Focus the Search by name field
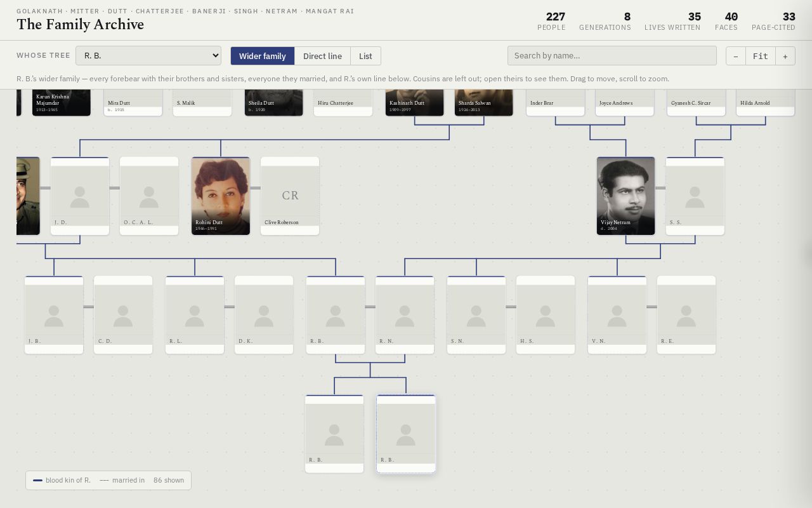Image resolution: width=812 pixels, height=508 pixels. (x=612, y=55)
